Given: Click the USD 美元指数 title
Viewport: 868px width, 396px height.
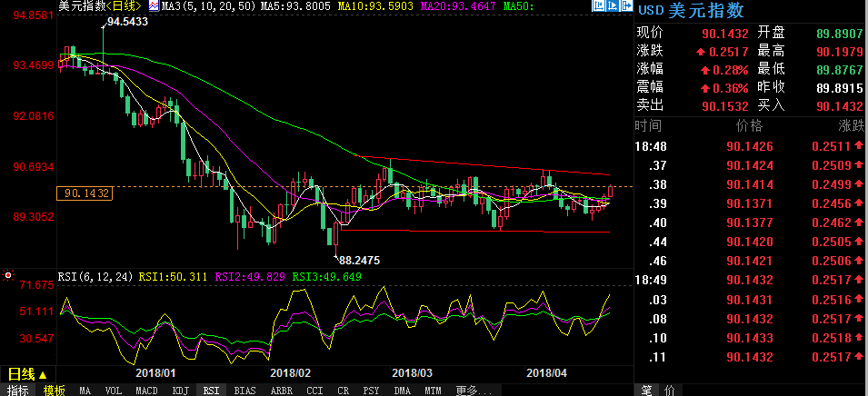Looking at the screenshot, I should [x=692, y=12].
